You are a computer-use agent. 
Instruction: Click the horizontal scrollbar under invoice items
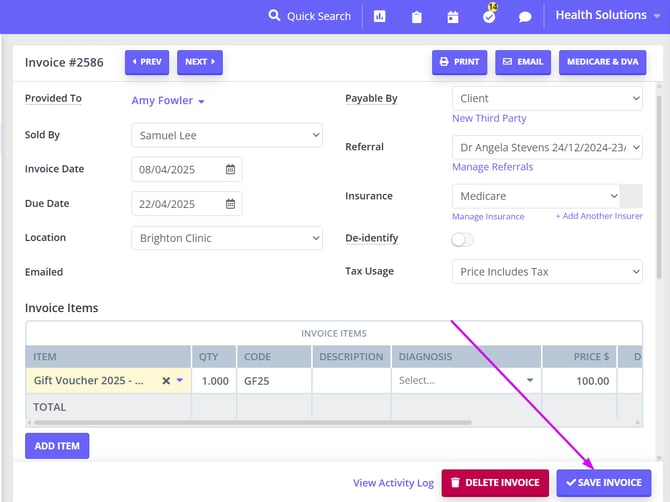pos(250,423)
